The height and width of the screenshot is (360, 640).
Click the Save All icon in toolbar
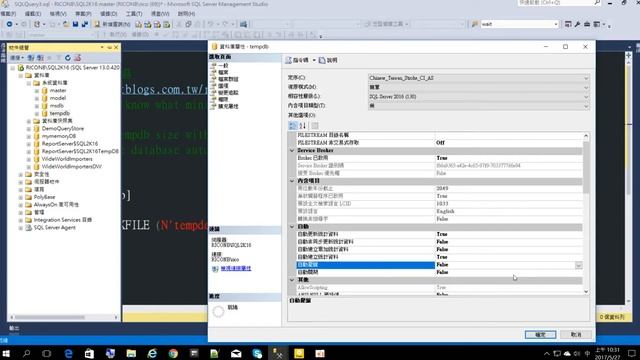[x=85, y=24]
